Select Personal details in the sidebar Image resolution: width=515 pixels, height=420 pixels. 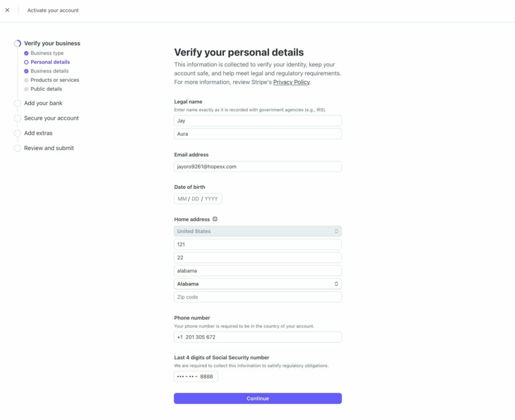coord(50,62)
